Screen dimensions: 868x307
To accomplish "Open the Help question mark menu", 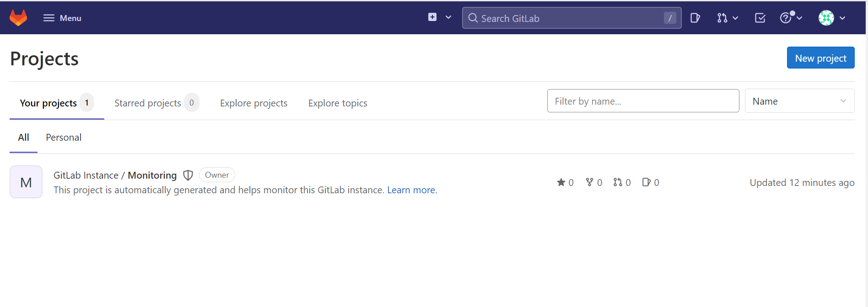I will tap(786, 18).
